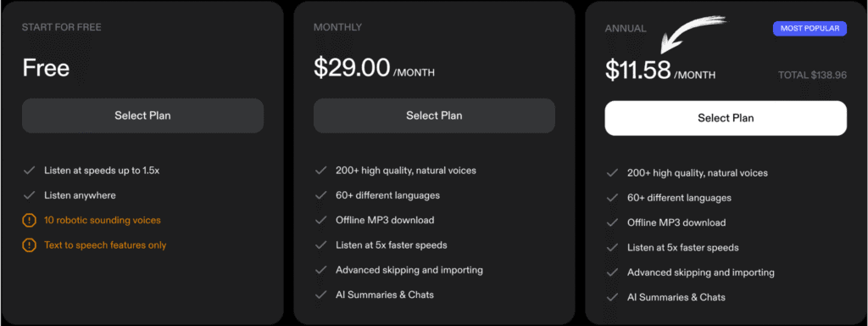868x326 pixels.
Task: Click Annual plan's Listen at 5x faster speeds checkmark
Action: [x=612, y=248]
